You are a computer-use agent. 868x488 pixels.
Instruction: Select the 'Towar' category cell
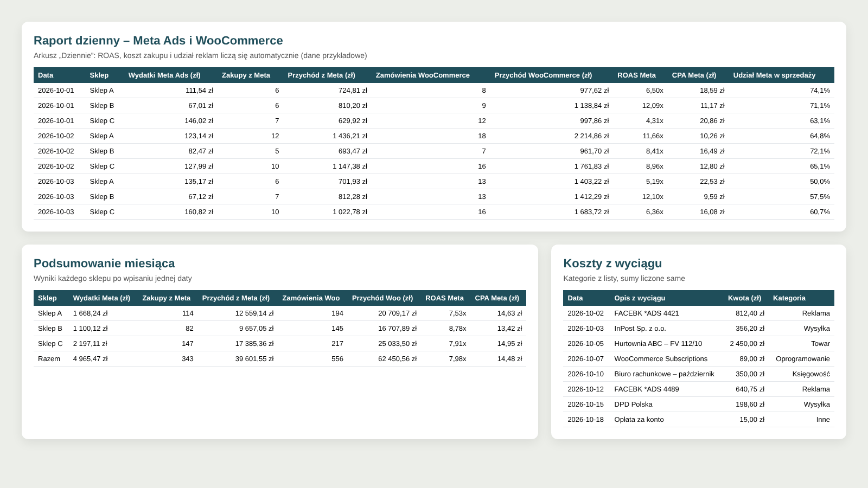(x=820, y=344)
